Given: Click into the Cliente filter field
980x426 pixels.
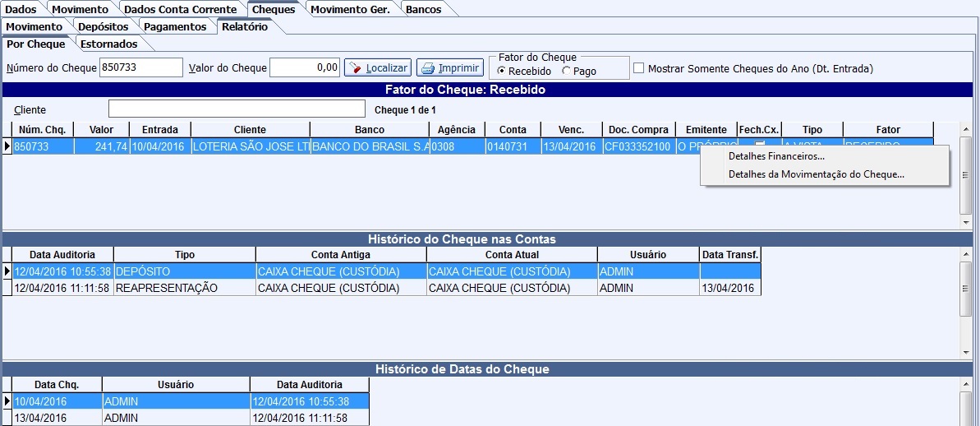Looking at the screenshot, I should [237, 109].
